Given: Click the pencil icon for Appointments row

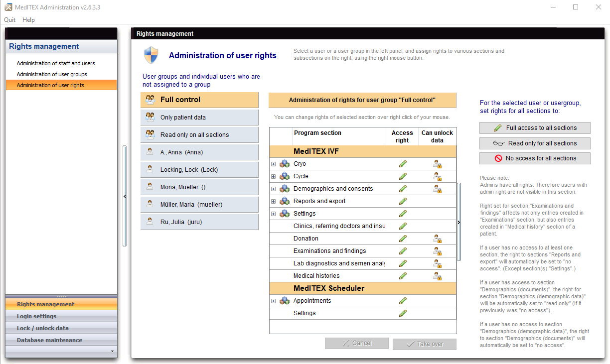Looking at the screenshot, I should click(x=403, y=301).
